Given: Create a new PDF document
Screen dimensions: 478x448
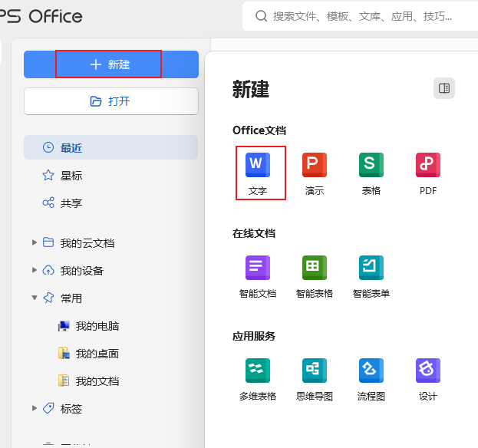Looking at the screenshot, I should pyautogui.click(x=428, y=173).
